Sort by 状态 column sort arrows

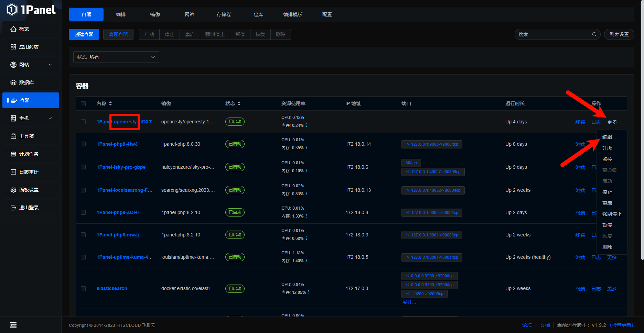coord(239,103)
